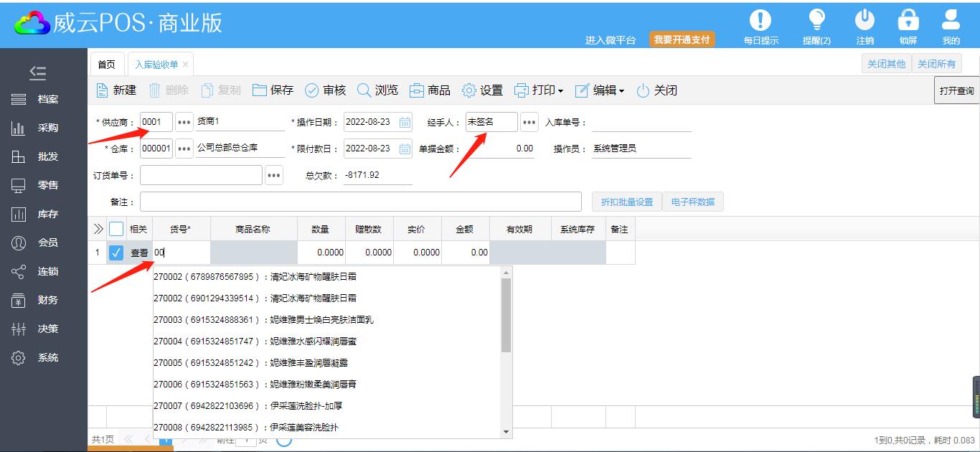Viewport: 980px width, 452px height.
Task: Click the 设置 gear icon in toolbar
Action: pyautogui.click(x=469, y=90)
